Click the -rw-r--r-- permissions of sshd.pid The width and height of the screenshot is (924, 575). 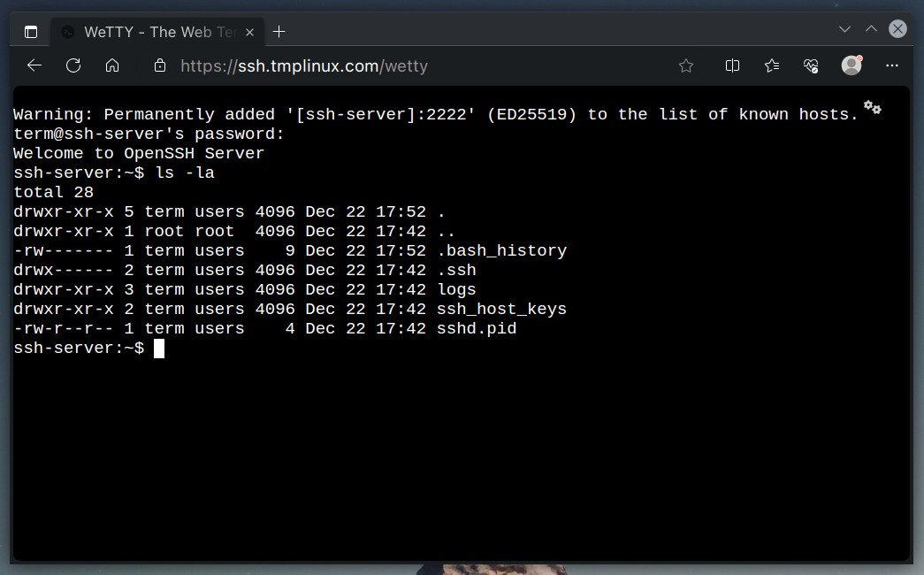[64, 328]
